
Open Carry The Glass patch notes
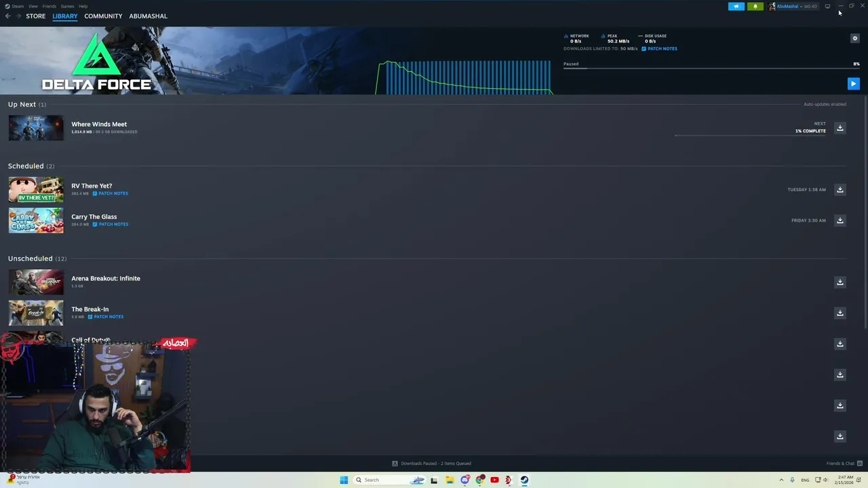111,224
